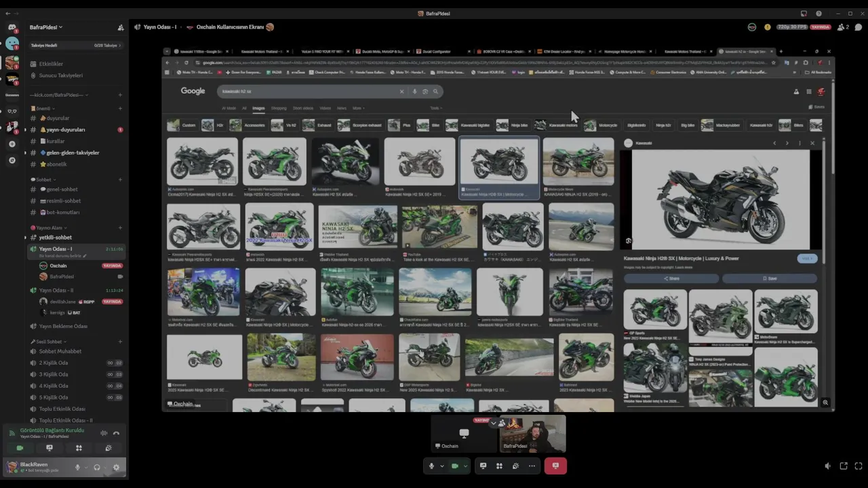
Task: Start an activity from the voice panel
Action: [79, 448]
